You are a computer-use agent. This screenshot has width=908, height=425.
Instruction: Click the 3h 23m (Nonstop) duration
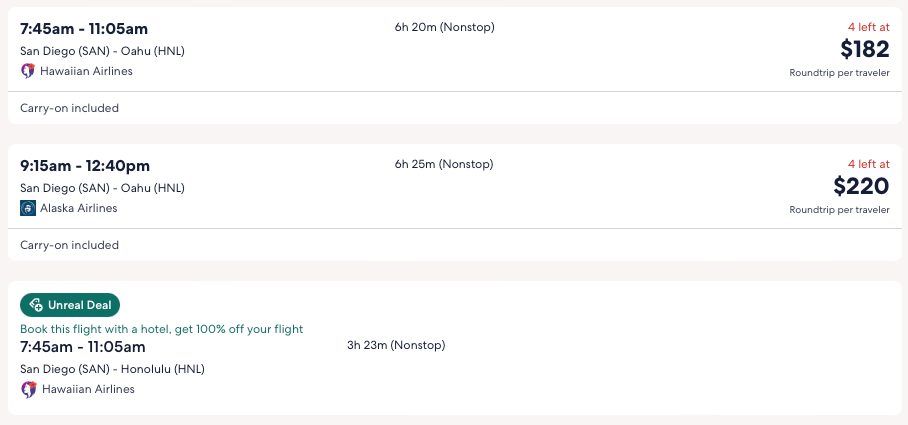(x=396, y=346)
